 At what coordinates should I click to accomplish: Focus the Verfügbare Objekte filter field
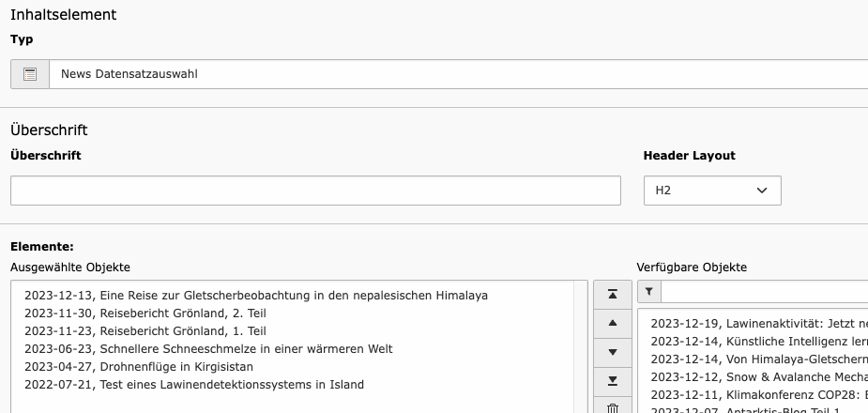click(x=764, y=291)
